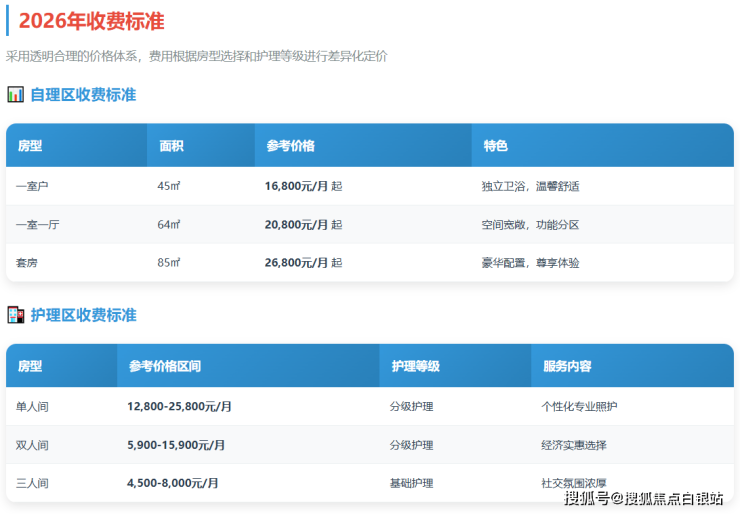Viewport: 740px width, 514px height.
Task: Click the 一室一厅 room type cell
Action: tap(38, 225)
